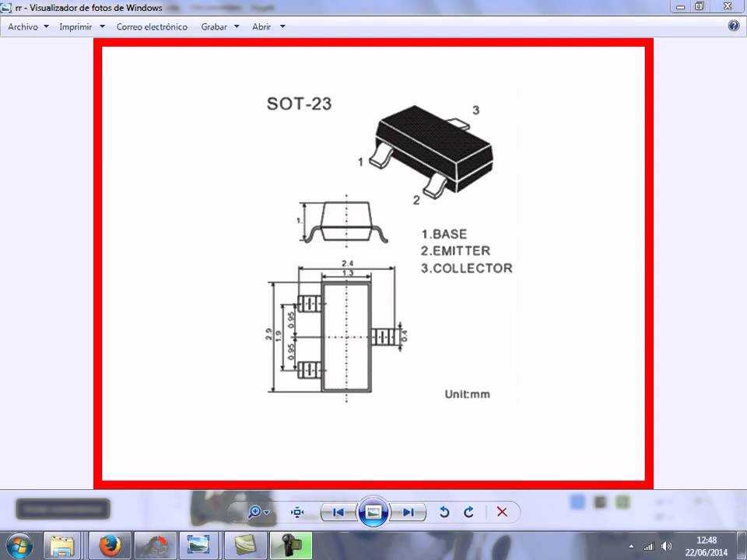Image resolution: width=747 pixels, height=560 pixels.
Task: Click Correo electrónico in the toolbar
Action: pos(152,26)
